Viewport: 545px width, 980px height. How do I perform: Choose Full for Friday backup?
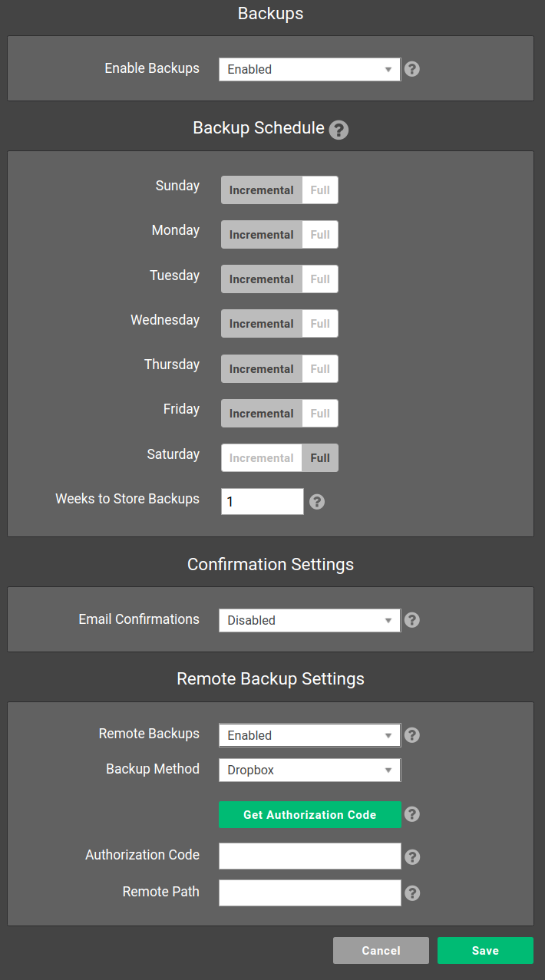(x=320, y=414)
